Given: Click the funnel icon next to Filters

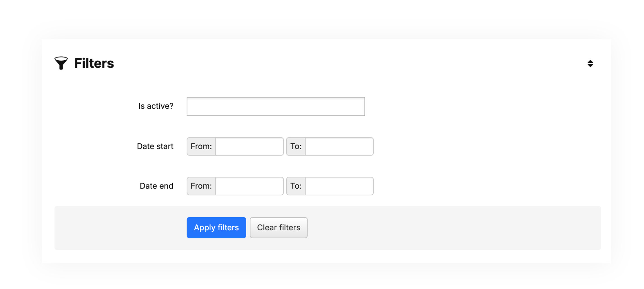Looking at the screenshot, I should pos(61,63).
